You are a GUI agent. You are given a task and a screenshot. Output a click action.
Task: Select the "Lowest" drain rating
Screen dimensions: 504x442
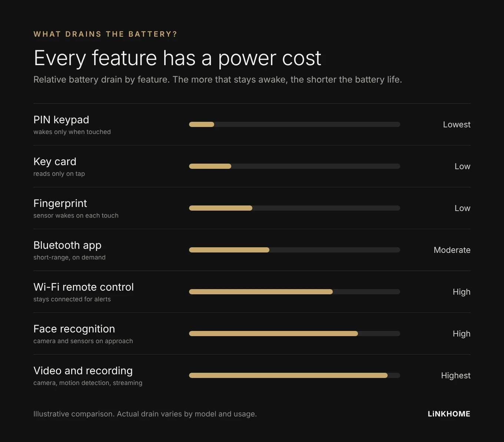tap(457, 124)
